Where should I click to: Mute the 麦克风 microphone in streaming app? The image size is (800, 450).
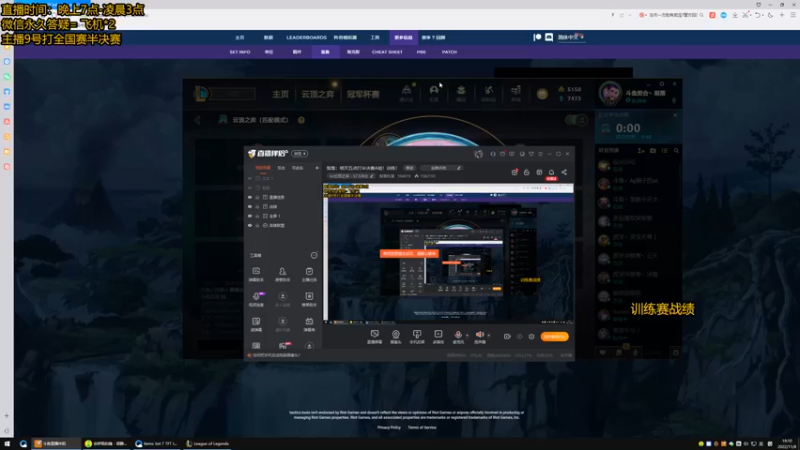coord(458,336)
